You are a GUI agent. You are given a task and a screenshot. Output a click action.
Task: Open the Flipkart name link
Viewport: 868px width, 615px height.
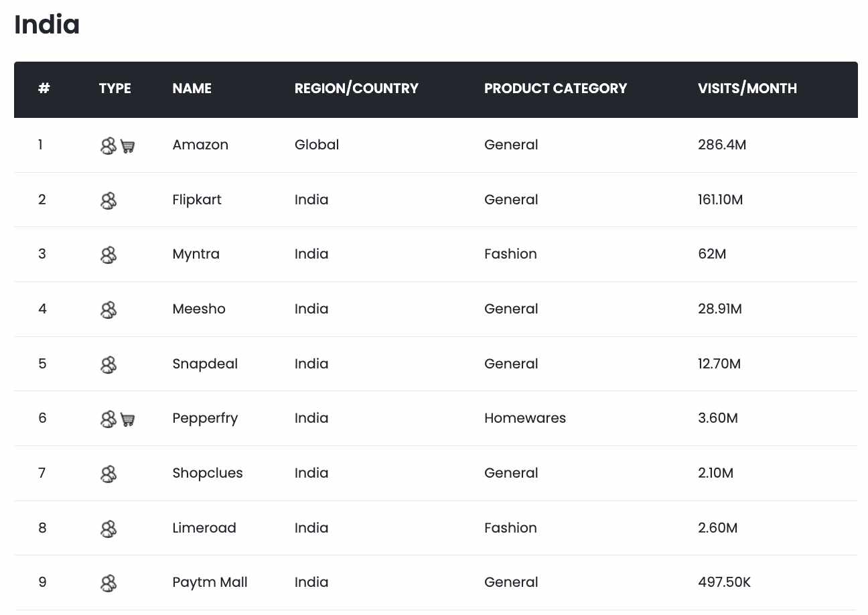click(197, 200)
